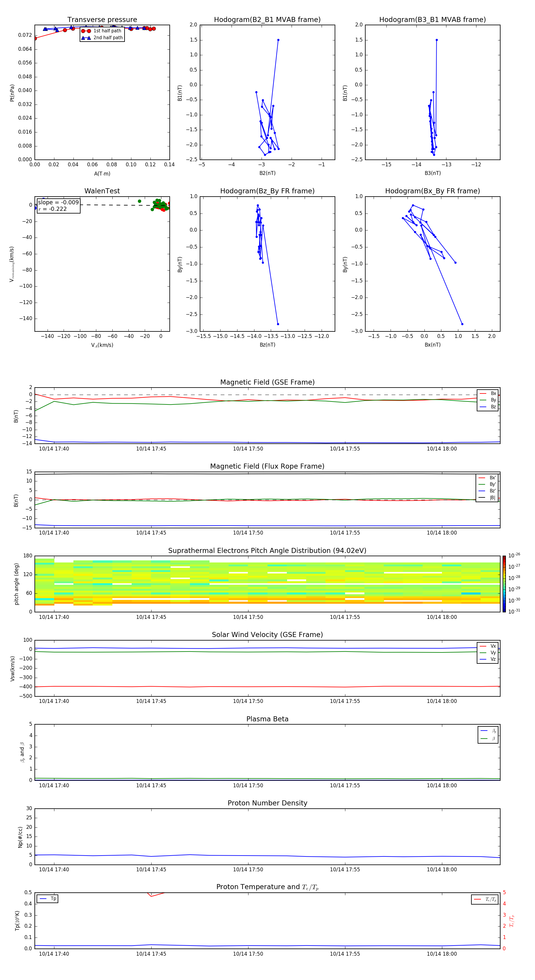Screen dimensions: 535x980
Task: Click the 'pitch angle (deg)' axis label
Action: (x=16, y=584)
